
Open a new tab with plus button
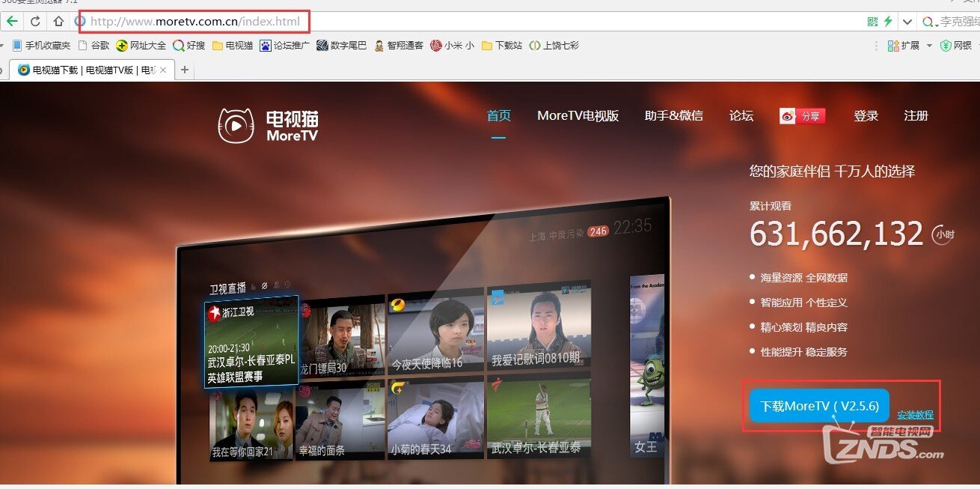(x=185, y=70)
